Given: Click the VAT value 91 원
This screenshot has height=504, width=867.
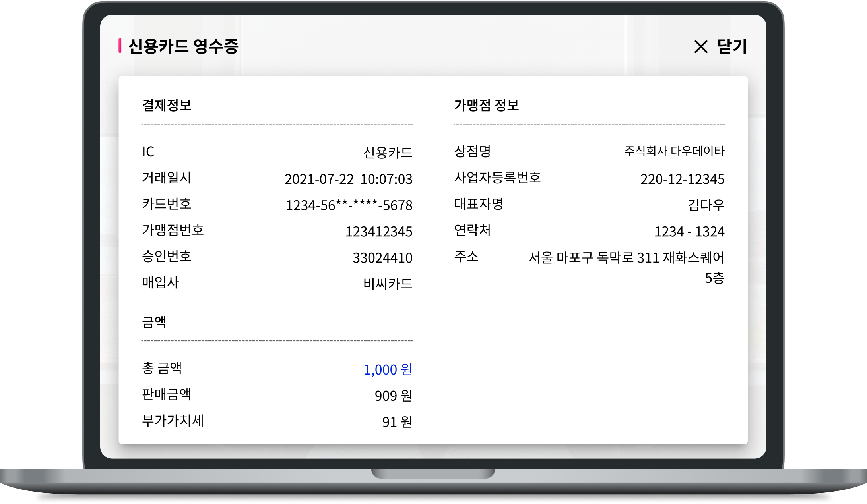Looking at the screenshot, I should (x=397, y=422).
